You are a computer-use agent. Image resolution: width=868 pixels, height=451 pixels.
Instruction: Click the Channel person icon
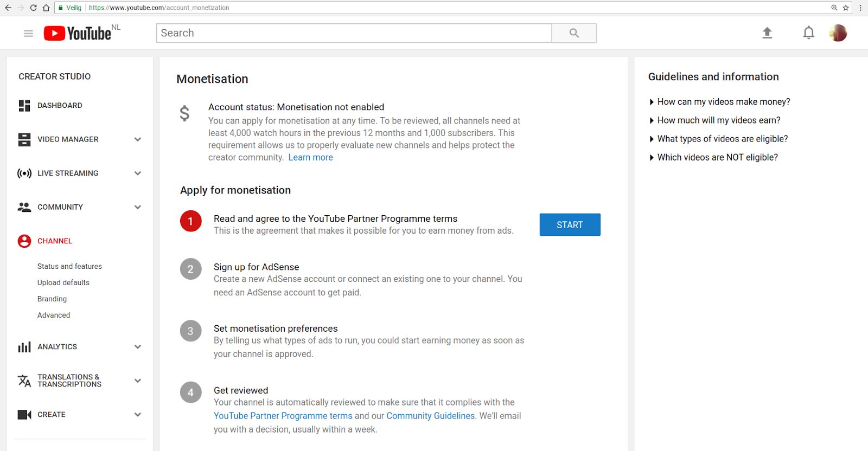tap(24, 241)
